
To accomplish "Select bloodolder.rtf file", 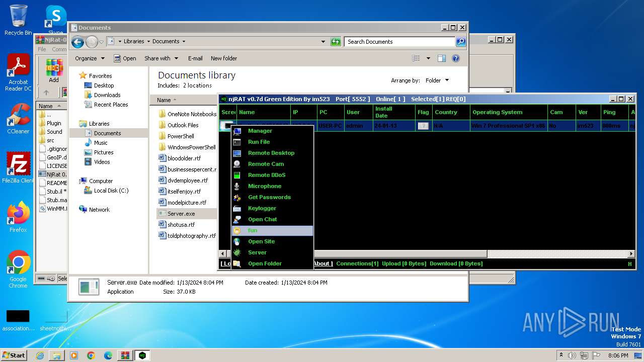I will coord(184,158).
